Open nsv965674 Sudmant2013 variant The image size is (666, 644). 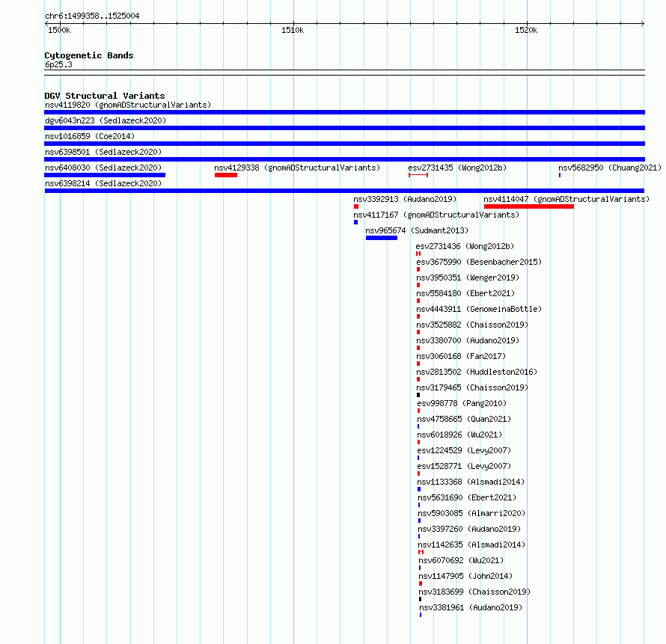[x=417, y=230]
